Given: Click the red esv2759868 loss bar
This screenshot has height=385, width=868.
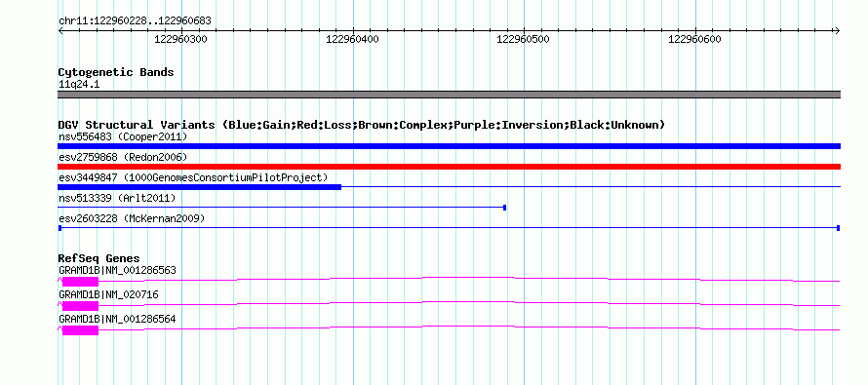Looking at the screenshot, I should tap(449, 167).
